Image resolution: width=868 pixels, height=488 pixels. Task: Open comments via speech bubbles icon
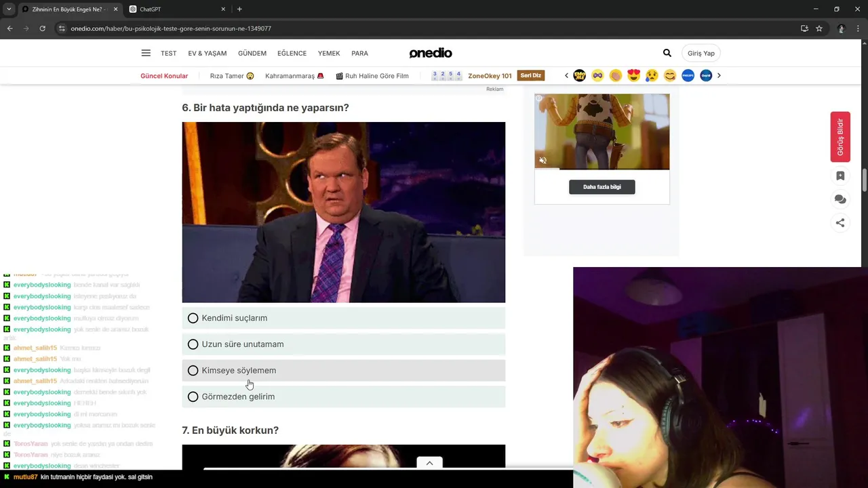840,199
